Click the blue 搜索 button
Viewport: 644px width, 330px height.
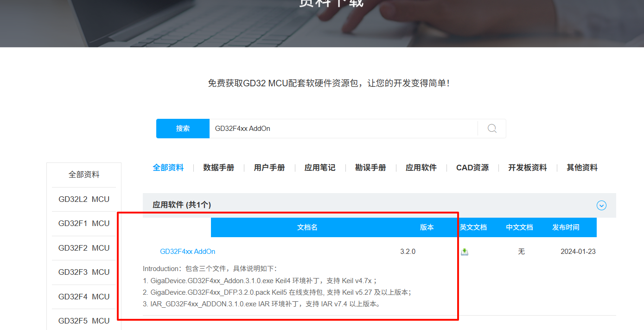click(183, 129)
